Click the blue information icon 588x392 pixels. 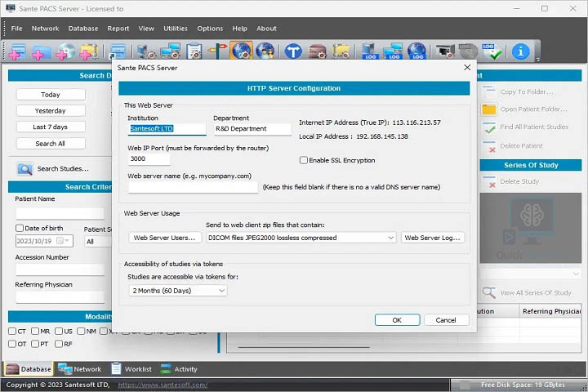point(520,51)
